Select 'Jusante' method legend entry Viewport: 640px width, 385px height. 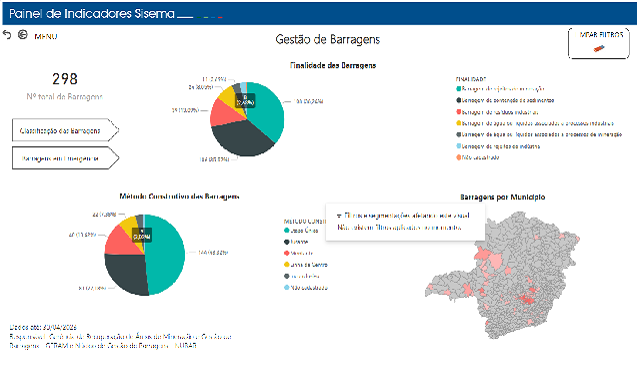tap(296, 242)
